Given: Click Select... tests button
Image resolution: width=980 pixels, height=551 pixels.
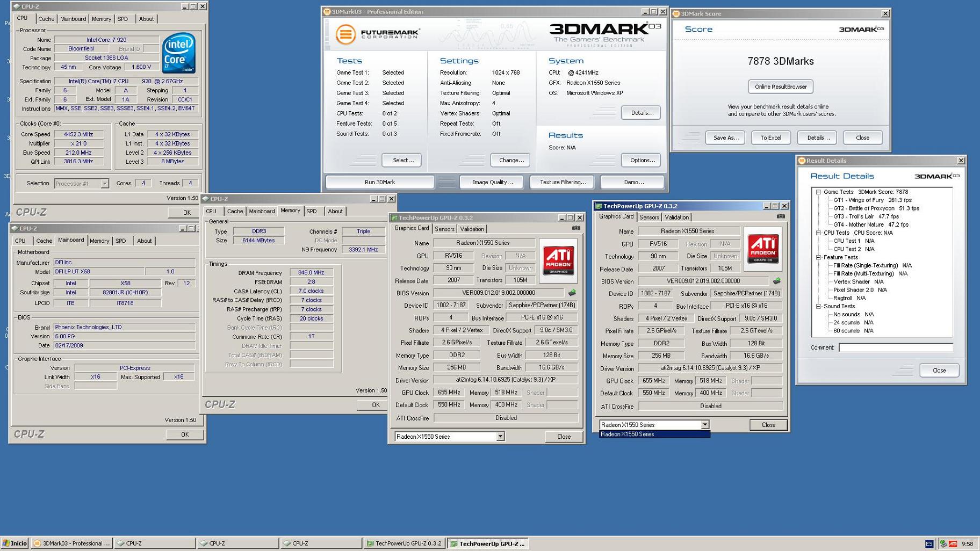Looking at the screenshot, I should (402, 160).
